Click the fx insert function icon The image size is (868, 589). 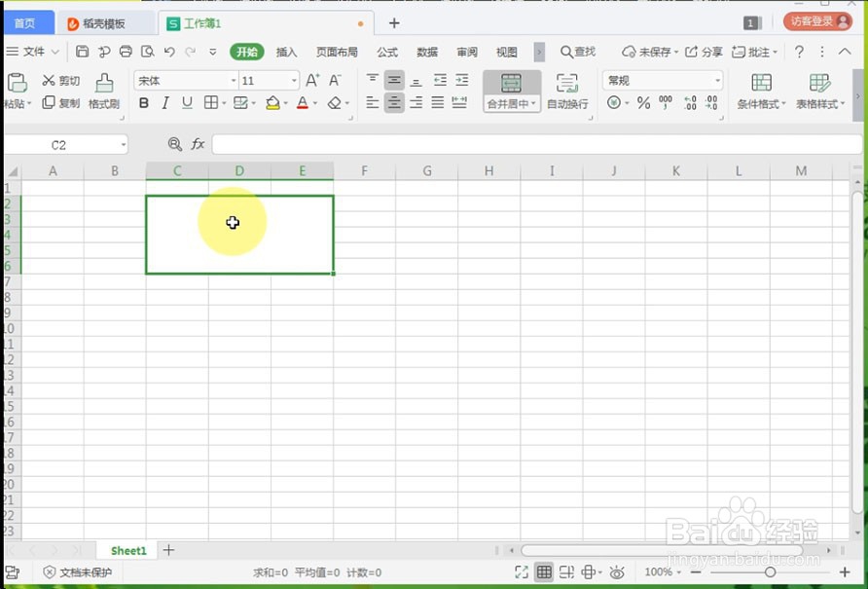198,145
